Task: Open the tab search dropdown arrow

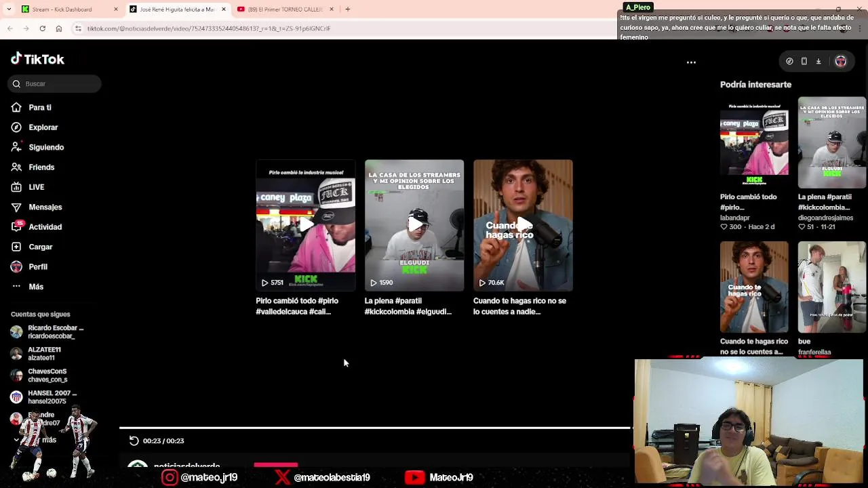Action: (x=8, y=9)
